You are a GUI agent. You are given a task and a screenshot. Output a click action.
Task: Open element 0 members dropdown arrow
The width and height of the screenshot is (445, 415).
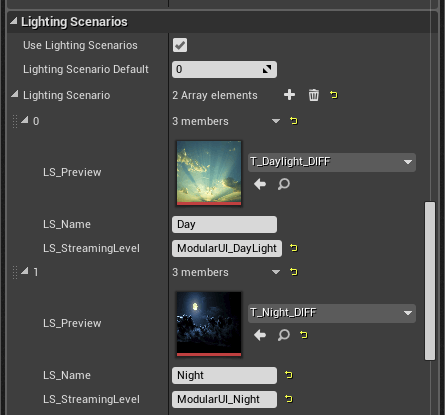[x=276, y=121]
